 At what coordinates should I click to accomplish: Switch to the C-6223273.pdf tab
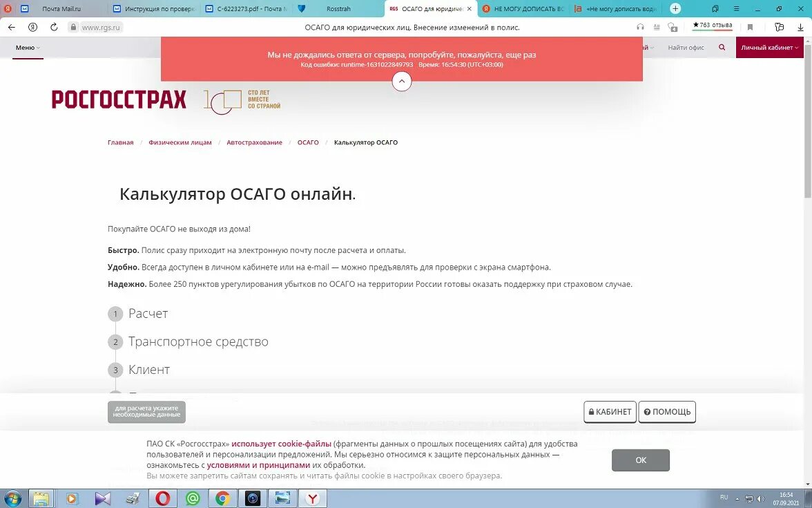(x=247, y=9)
